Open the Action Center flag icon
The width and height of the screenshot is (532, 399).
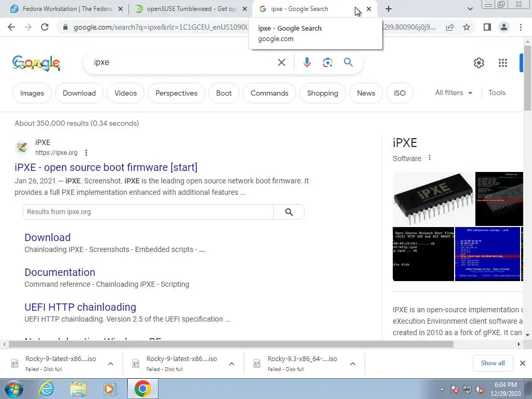tap(455, 390)
